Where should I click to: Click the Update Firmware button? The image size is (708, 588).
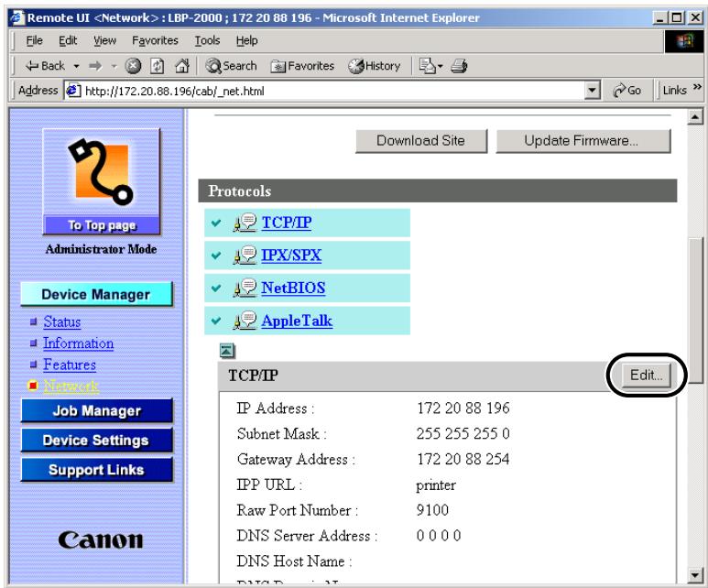[x=583, y=140]
